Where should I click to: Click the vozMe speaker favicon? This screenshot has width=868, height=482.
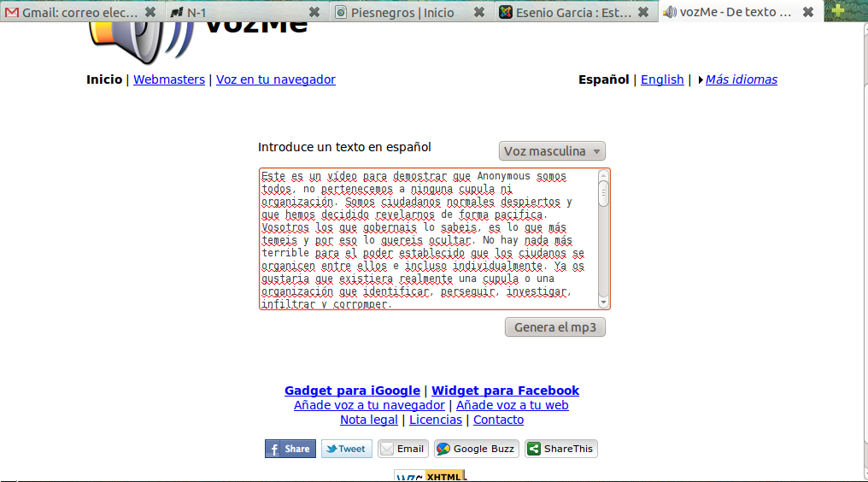pos(670,12)
